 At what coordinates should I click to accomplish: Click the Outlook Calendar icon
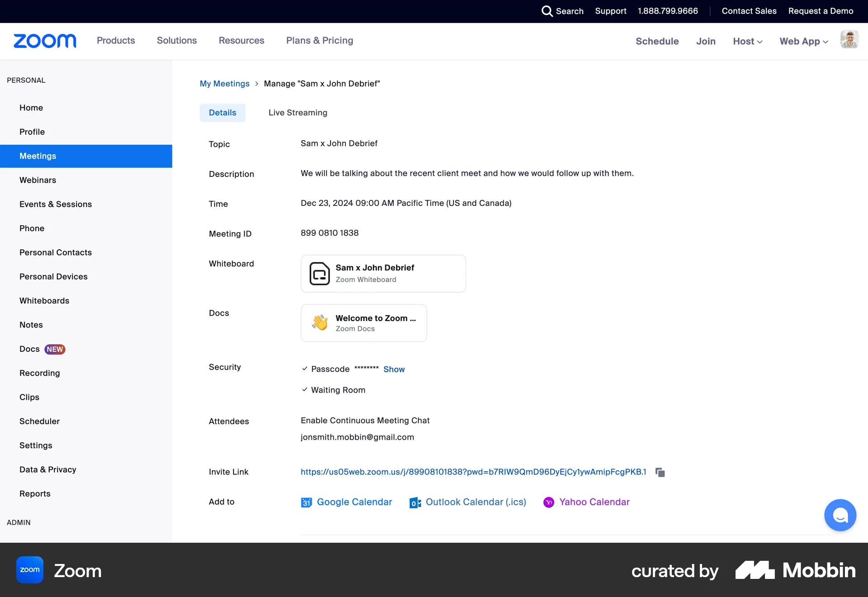point(415,502)
